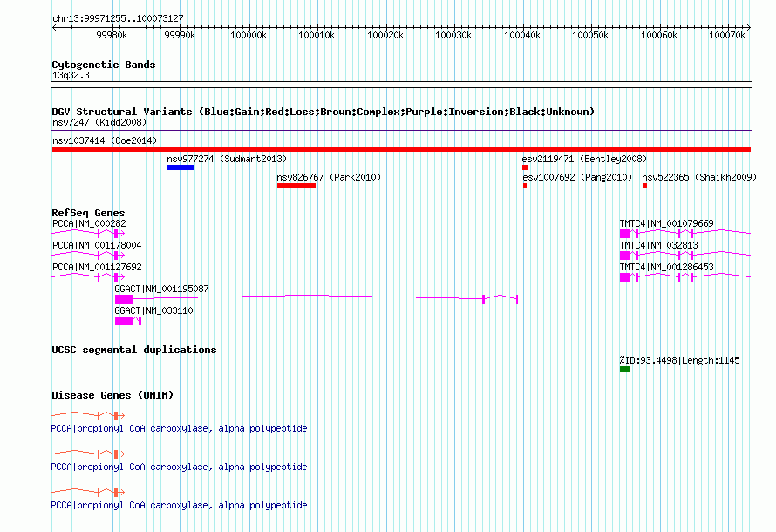This screenshot has height=532, width=776.
Task: Select the %ID:93.4498|Length:1145 label
Action: pyautogui.click(x=679, y=360)
